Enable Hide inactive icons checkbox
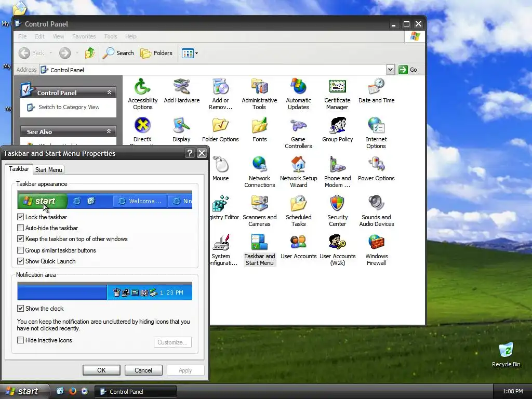 [20, 340]
